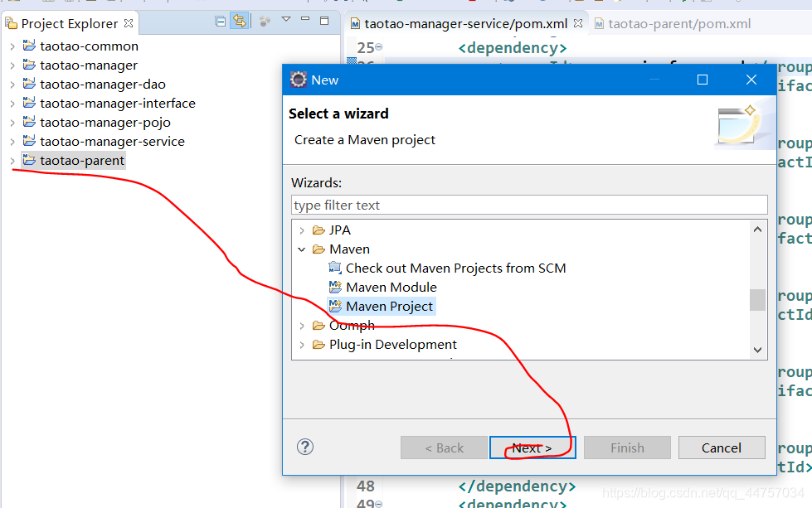The height and width of the screenshot is (508, 812).
Task: Switch to taotao-manager-service/pom.xml editor tab
Action: click(x=465, y=24)
